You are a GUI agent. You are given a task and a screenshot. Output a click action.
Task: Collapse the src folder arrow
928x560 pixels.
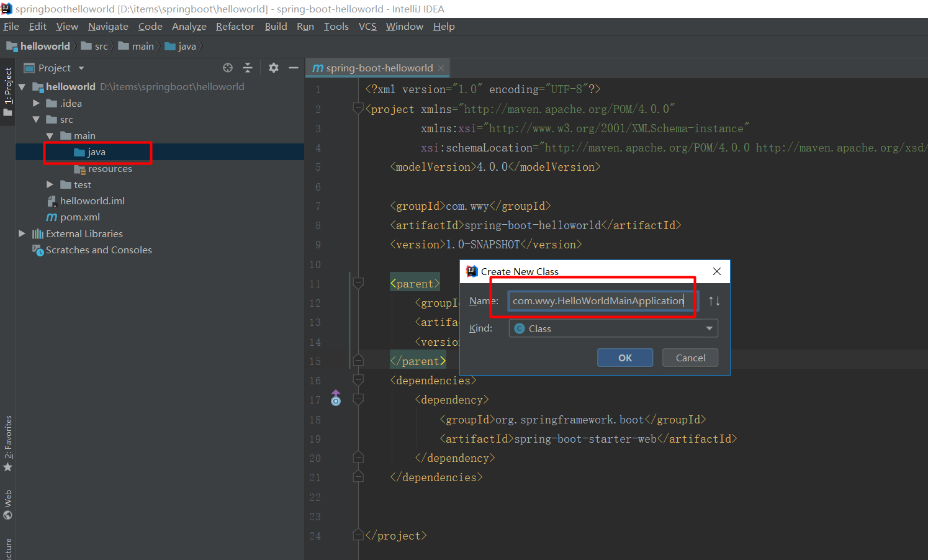tap(36, 119)
